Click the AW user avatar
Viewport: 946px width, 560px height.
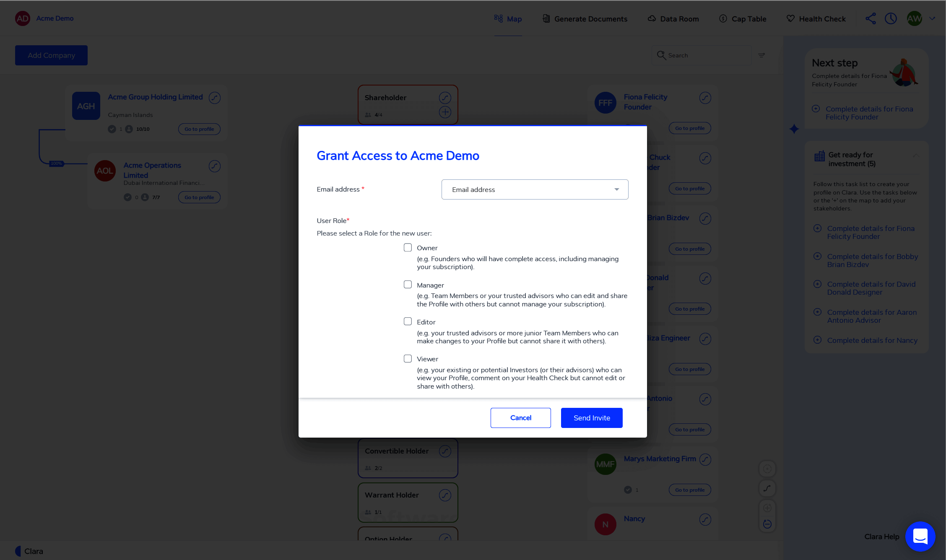914,18
